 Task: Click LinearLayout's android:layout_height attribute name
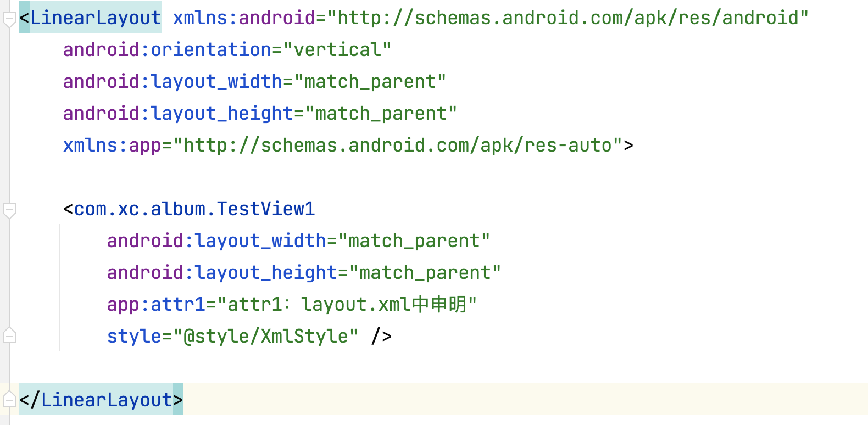178,114
